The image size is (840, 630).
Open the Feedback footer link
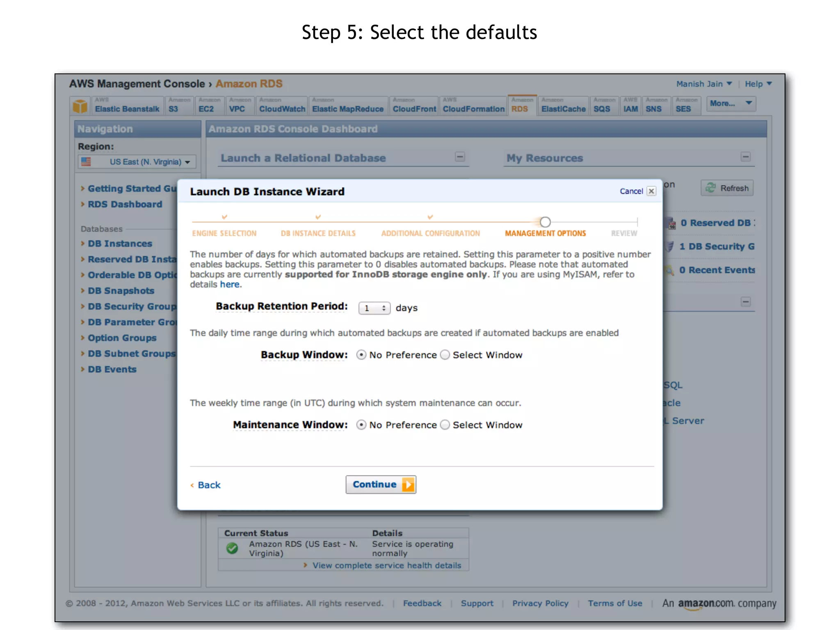coord(422,603)
